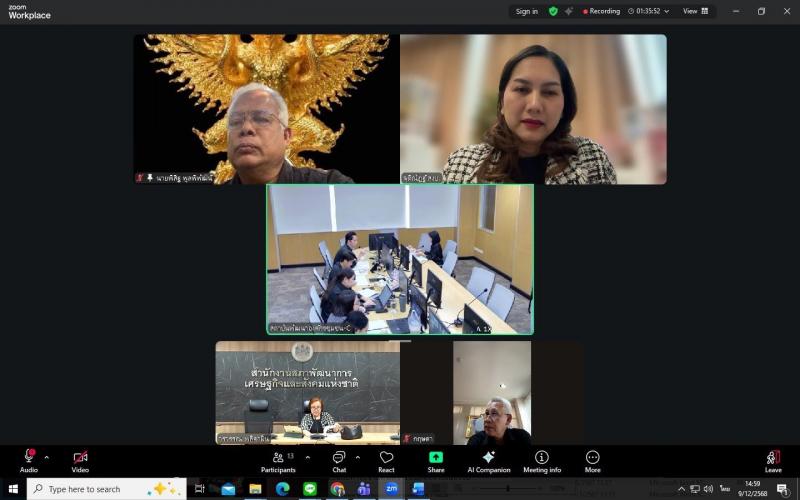Open the View layout menu
The width and height of the screenshot is (800, 500).
point(695,11)
